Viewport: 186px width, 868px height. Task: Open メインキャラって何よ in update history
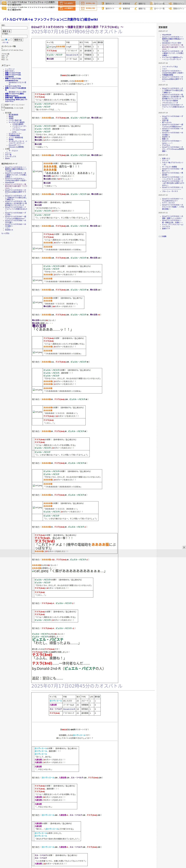coord(170,67)
